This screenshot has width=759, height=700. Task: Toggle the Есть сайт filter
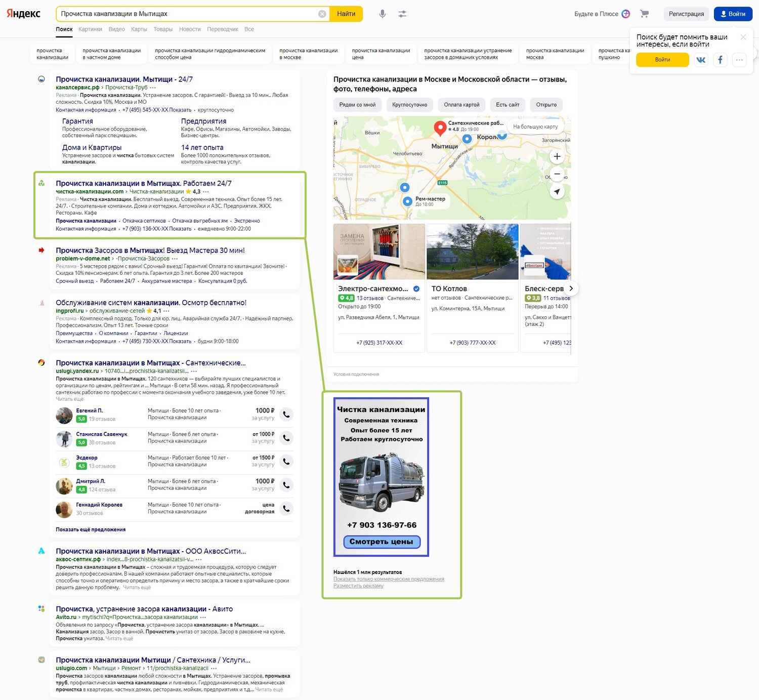coord(508,105)
